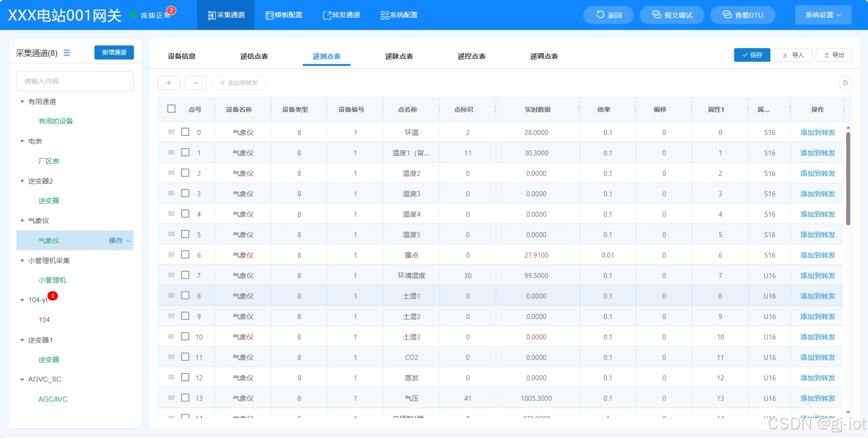Click drag handle icon of row 3

[171, 193]
